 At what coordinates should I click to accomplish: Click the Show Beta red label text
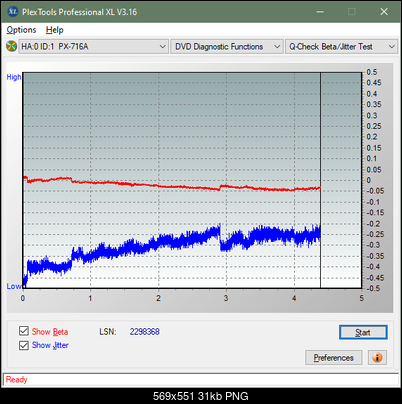click(x=50, y=332)
